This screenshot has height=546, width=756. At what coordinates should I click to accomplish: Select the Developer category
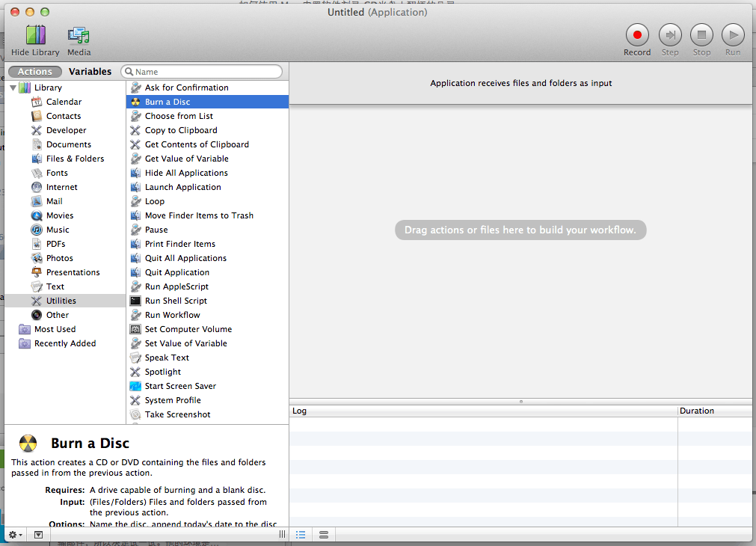(66, 130)
